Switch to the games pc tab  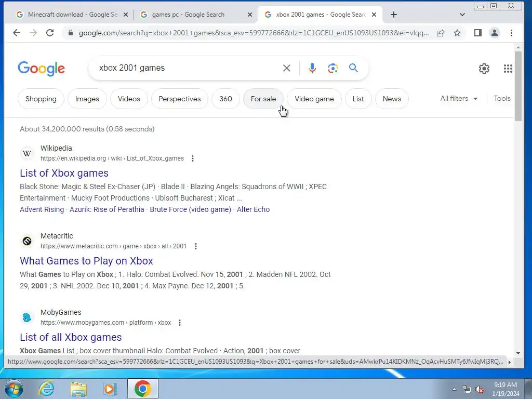point(195,15)
